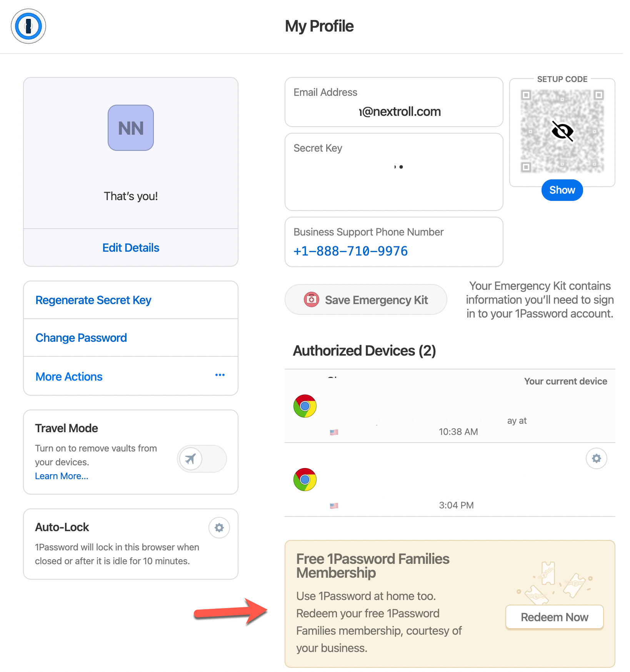Click the Chrome icon of the second device
The width and height of the screenshot is (630, 672).
click(x=304, y=479)
